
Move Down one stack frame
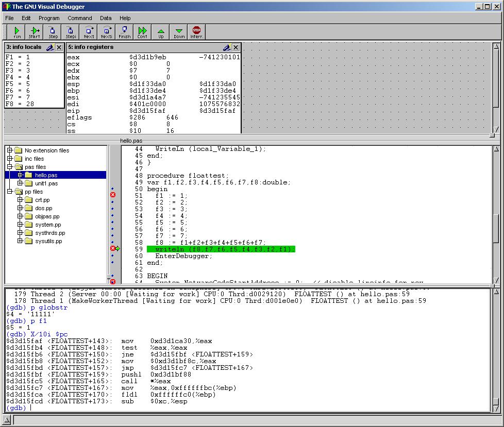tap(179, 32)
